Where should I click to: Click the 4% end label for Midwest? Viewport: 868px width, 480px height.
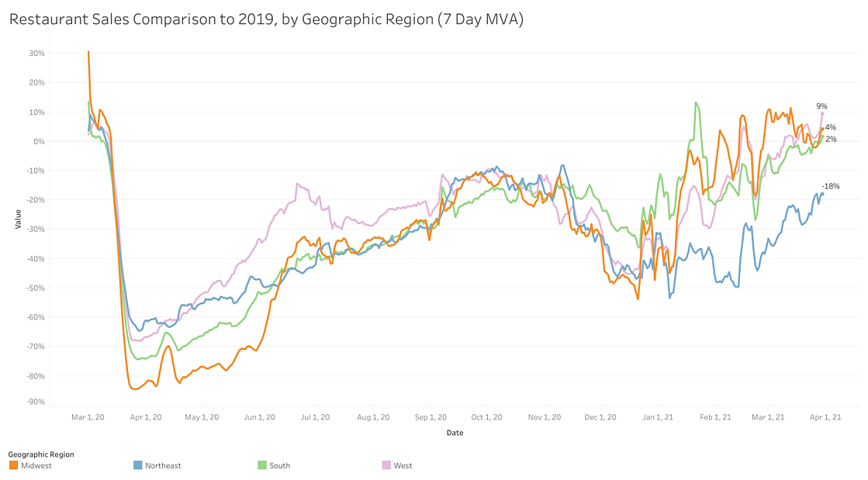[830, 127]
